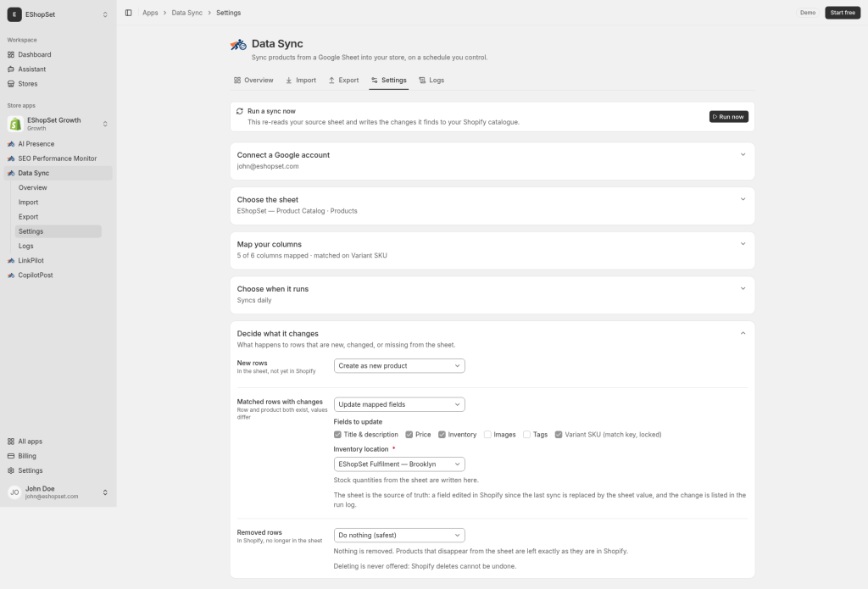Click the CopilotPost app icon
Viewport: 868px width, 589px height.
(x=11, y=275)
